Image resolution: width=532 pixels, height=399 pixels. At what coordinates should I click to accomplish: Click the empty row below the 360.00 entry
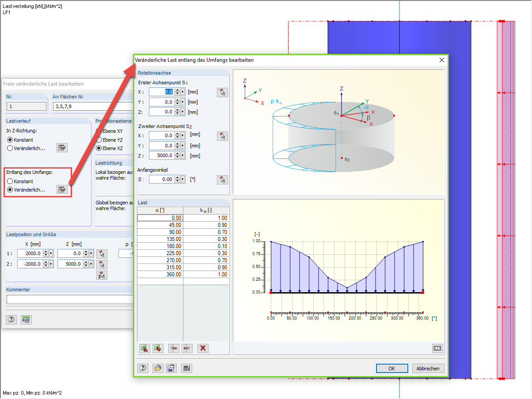tap(183, 282)
